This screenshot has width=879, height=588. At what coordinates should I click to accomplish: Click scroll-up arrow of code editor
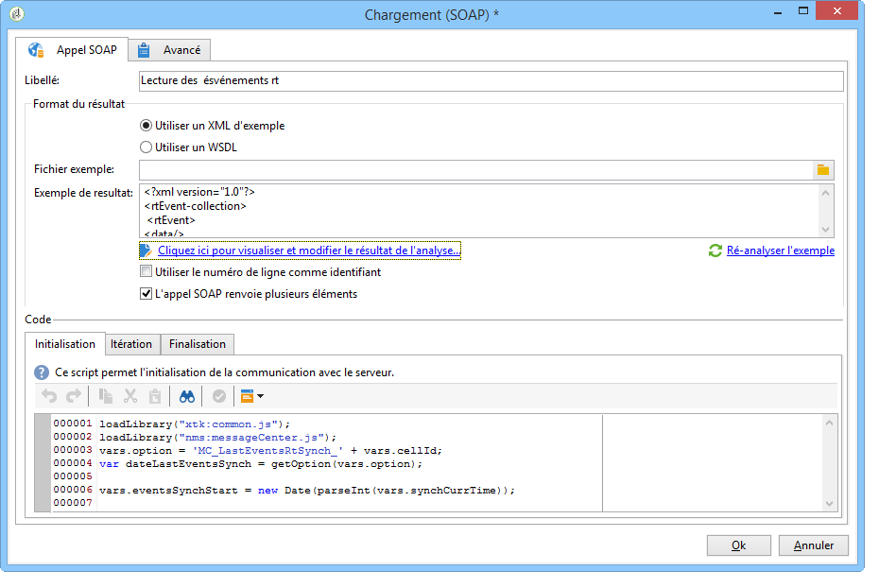point(830,423)
